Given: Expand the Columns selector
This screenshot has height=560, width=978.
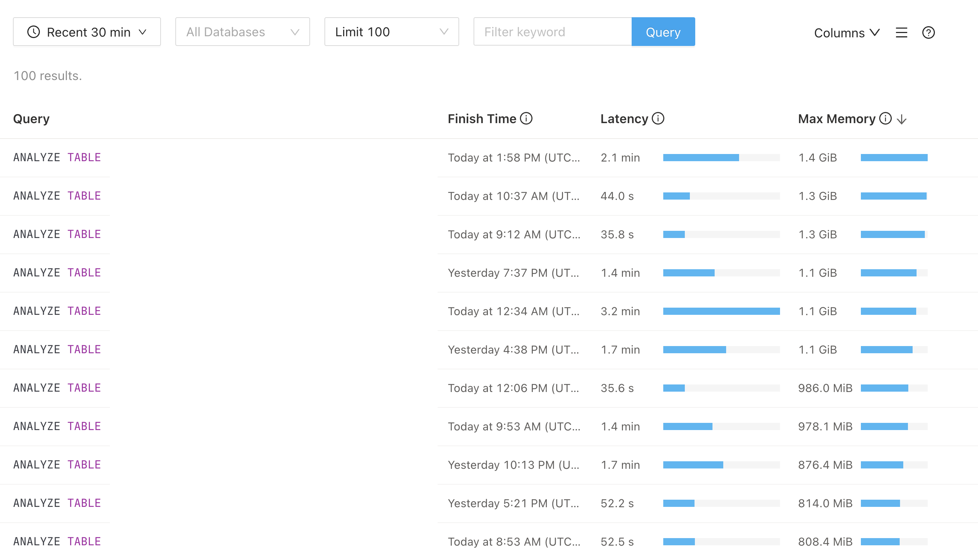Looking at the screenshot, I should click(847, 33).
